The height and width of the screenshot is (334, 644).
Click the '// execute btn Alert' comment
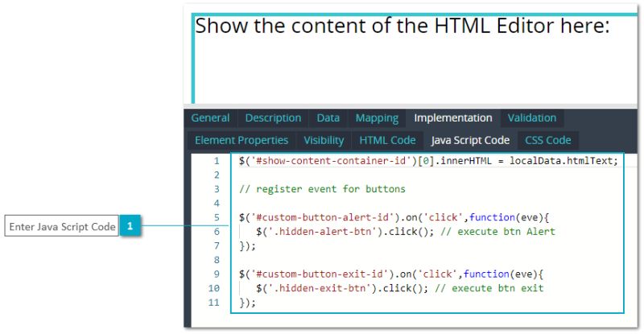tap(497, 232)
